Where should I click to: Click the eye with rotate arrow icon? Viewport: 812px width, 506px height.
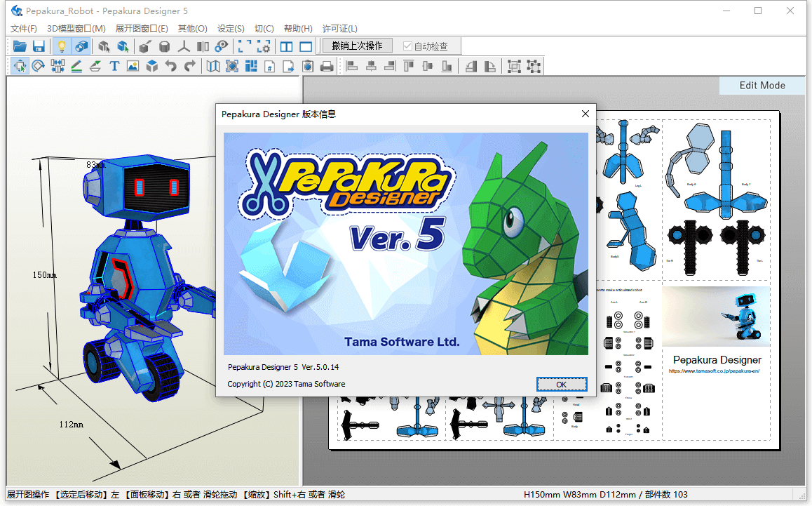pyautogui.click(x=222, y=46)
